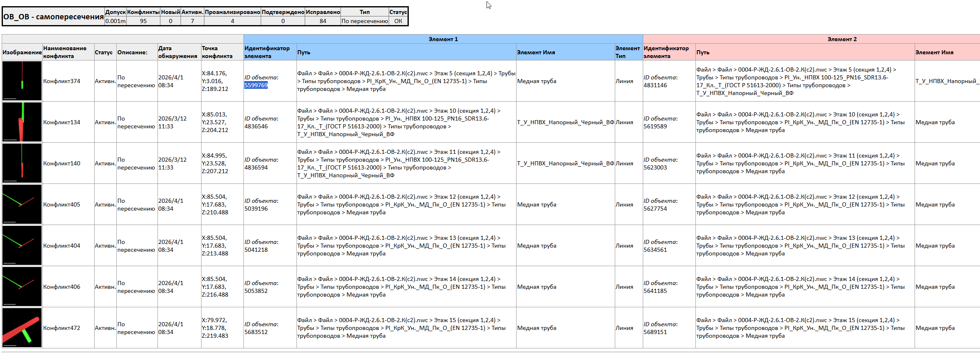The image size is (980, 362).
Task: Select the highlighted object ID 5599769
Action: pyautogui.click(x=256, y=85)
